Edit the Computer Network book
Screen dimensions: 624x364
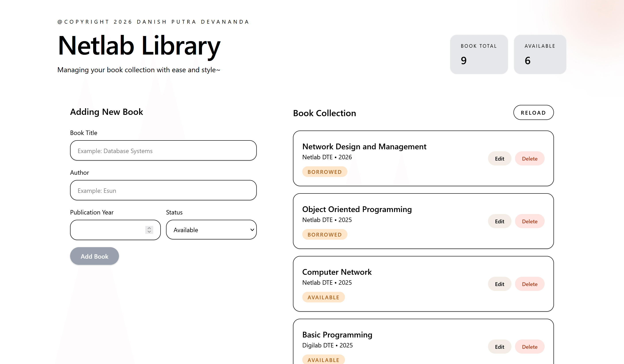pos(500,284)
